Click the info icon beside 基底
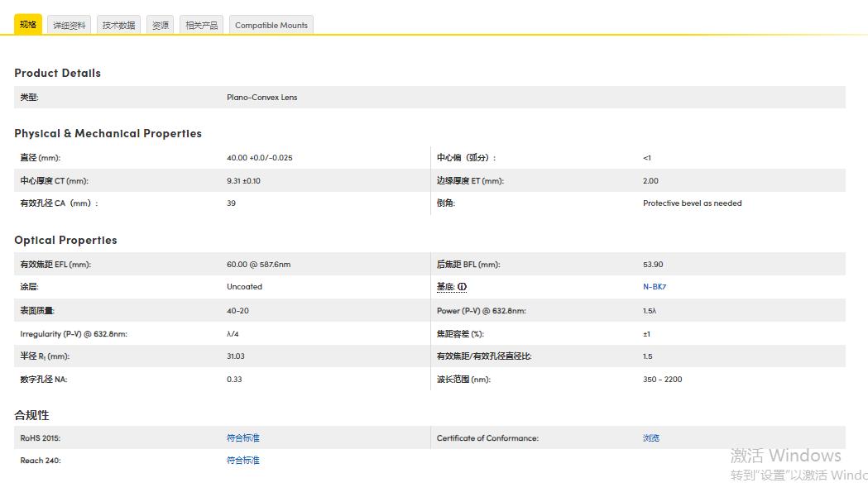 pos(463,287)
